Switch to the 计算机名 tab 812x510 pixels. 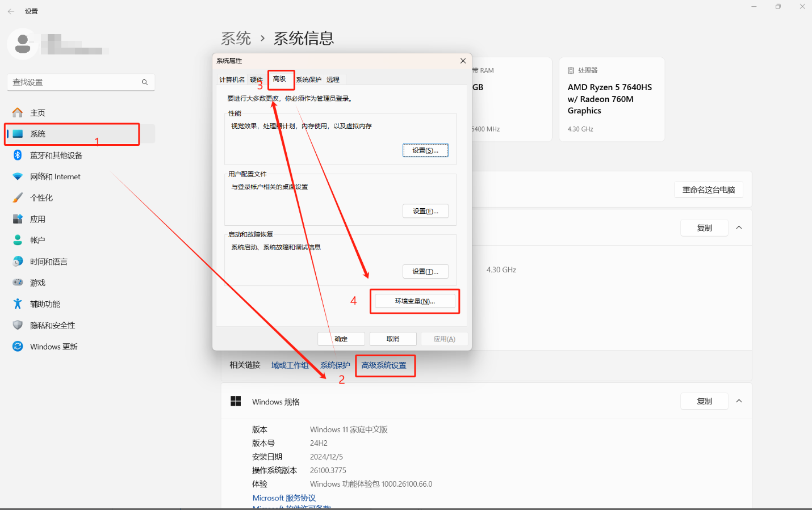pyautogui.click(x=232, y=80)
